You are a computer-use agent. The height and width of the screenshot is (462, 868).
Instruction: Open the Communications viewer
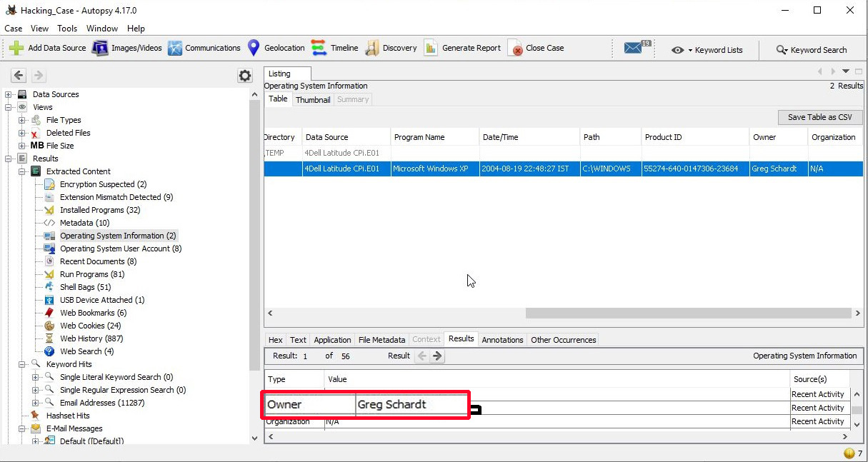click(x=204, y=48)
